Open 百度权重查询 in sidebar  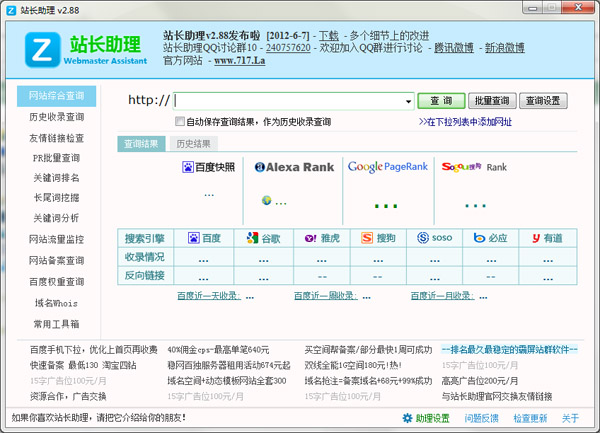click(x=57, y=282)
